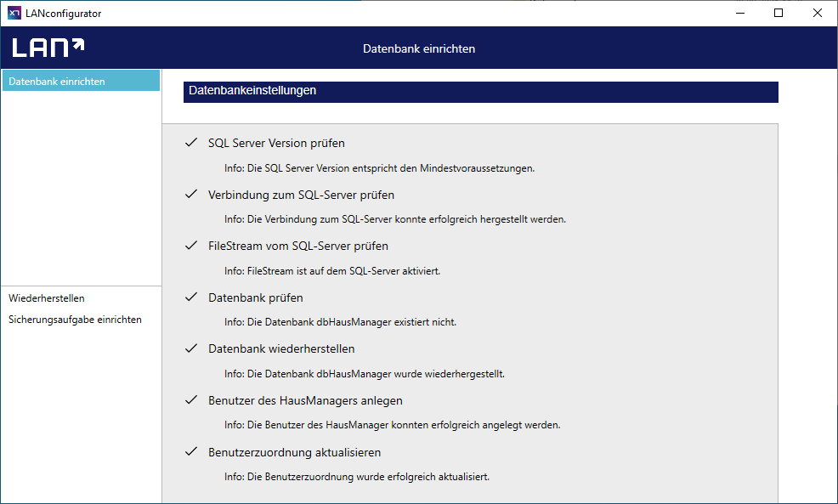Click checkmark next to Benutzerzuordnung aktualisieren
Viewport: 838px width, 504px height.
click(191, 452)
